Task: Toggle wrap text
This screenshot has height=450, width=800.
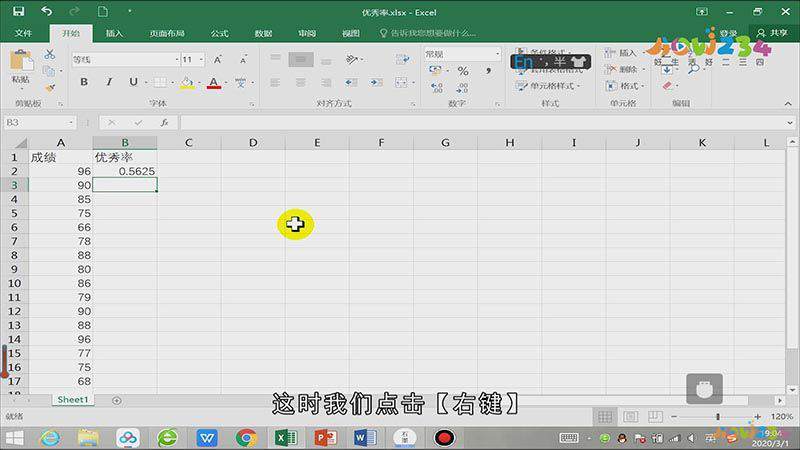Action: point(402,59)
